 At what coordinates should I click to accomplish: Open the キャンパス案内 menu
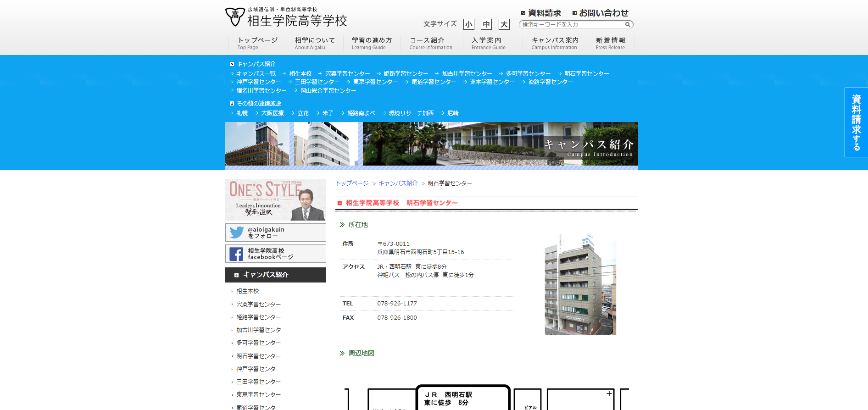[554, 43]
